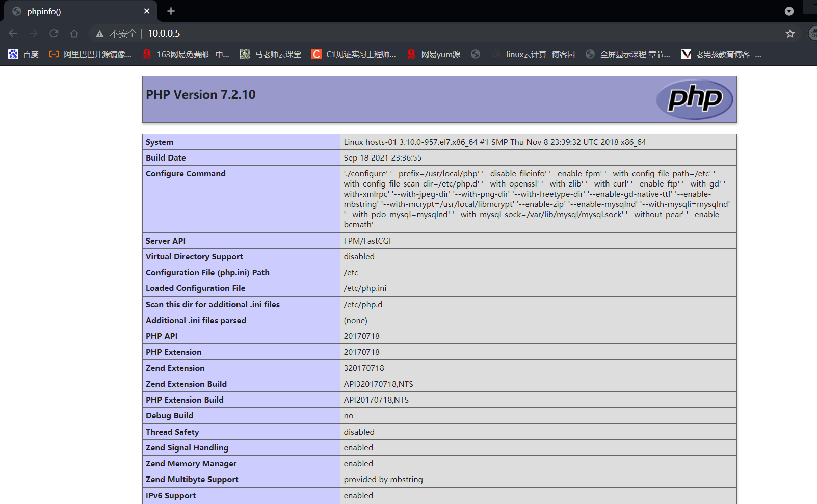
Task: Click Scan this dir for additional .ini files
Action: pos(213,305)
